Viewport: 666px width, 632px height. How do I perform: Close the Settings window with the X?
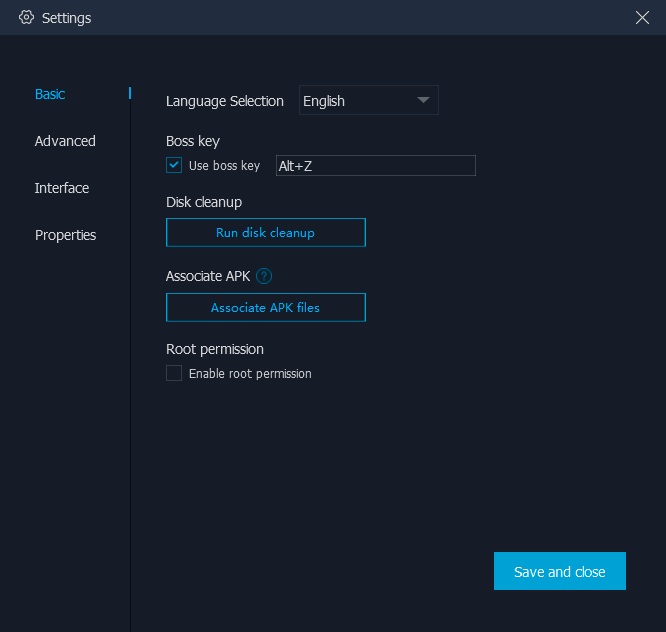(642, 17)
